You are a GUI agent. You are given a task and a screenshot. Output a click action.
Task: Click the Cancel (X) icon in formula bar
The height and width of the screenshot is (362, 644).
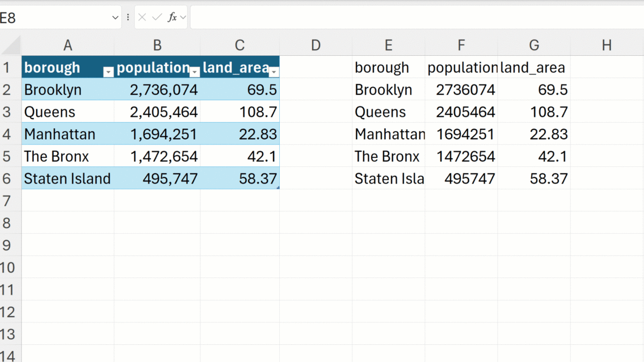[142, 18]
